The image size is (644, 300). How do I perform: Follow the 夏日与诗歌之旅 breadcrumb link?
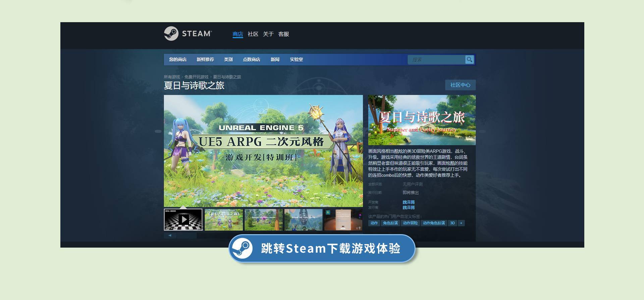point(227,77)
